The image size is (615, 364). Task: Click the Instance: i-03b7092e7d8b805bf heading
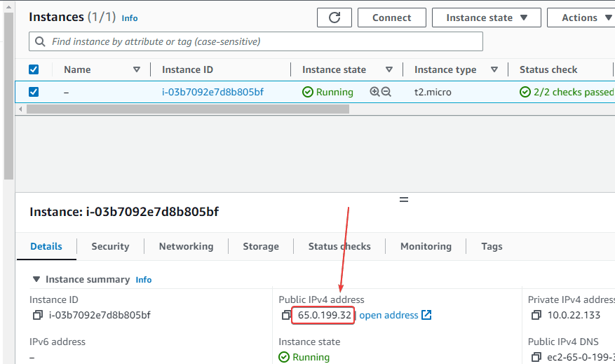click(124, 212)
